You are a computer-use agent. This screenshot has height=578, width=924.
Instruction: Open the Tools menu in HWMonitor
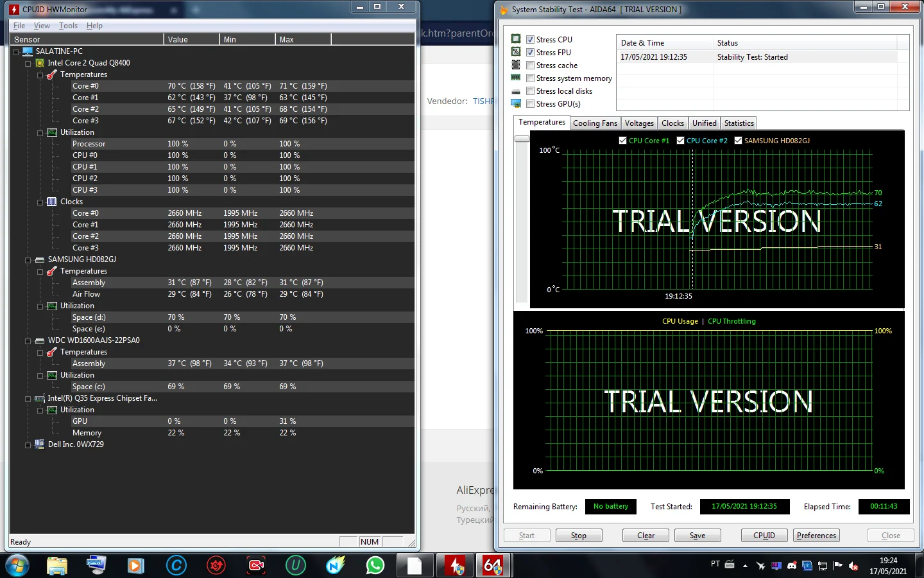click(68, 26)
